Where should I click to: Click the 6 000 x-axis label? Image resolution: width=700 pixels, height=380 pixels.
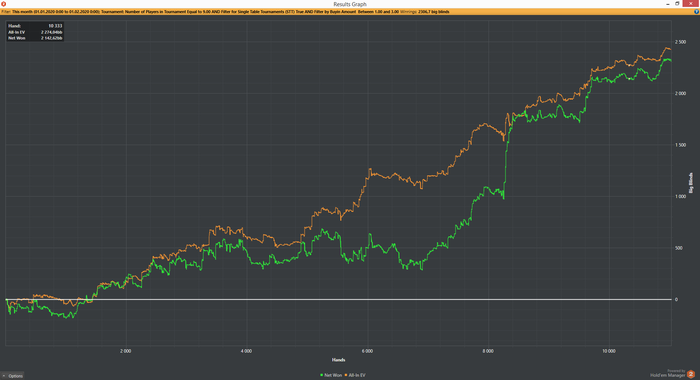367,351
